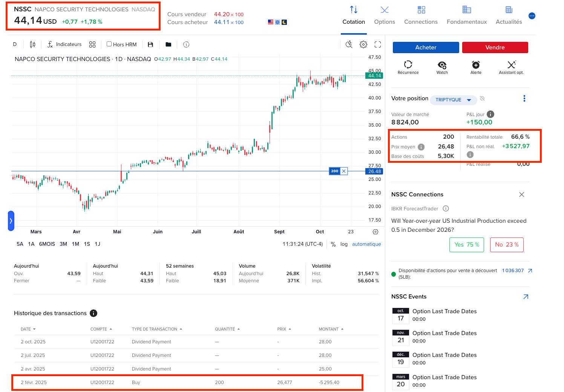The width and height of the screenshot is (564, 392).
Task: Show info for Historique des transactions
Action: [x=93, y=313]
